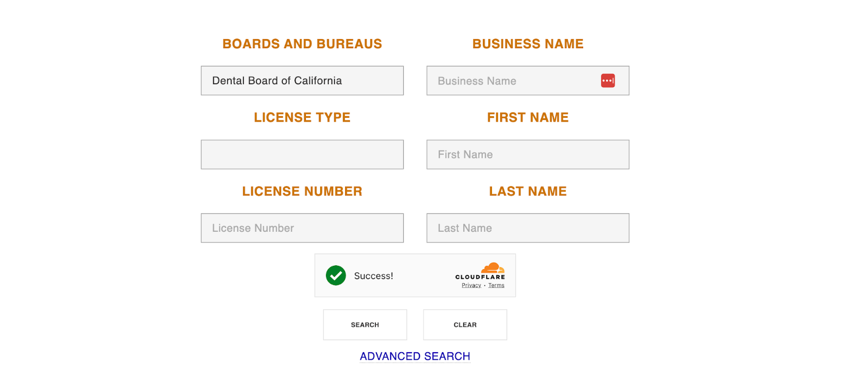Focus the License Number field
The image size is (868, 375).
coord(302,228)
